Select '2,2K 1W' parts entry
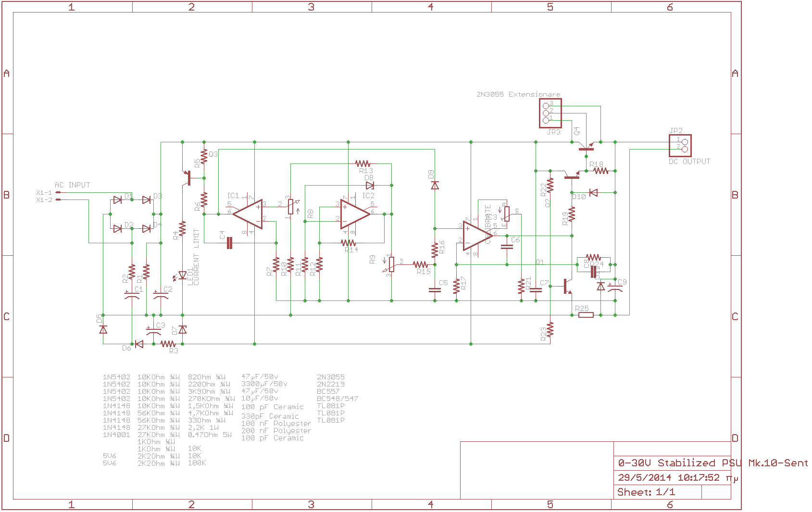Viewport: 812px width, 512px height. pos(203,427)
